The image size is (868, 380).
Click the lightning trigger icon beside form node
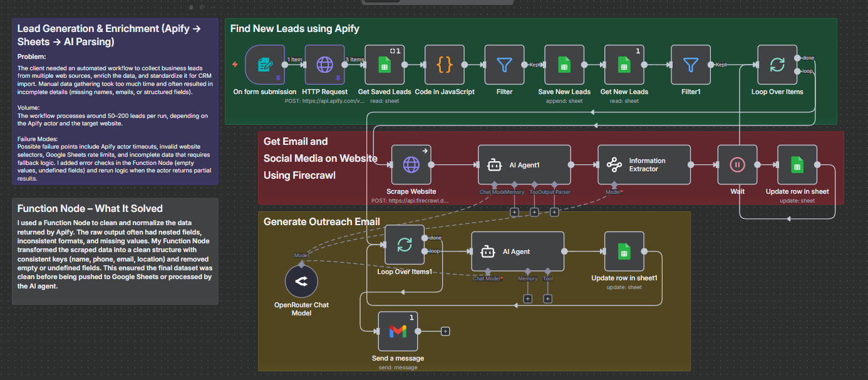235,65
